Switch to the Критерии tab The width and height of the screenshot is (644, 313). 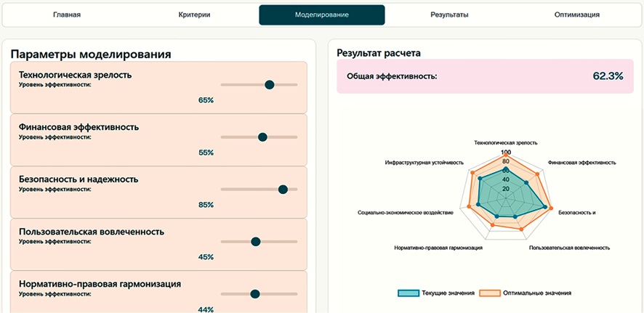point(194,15)
